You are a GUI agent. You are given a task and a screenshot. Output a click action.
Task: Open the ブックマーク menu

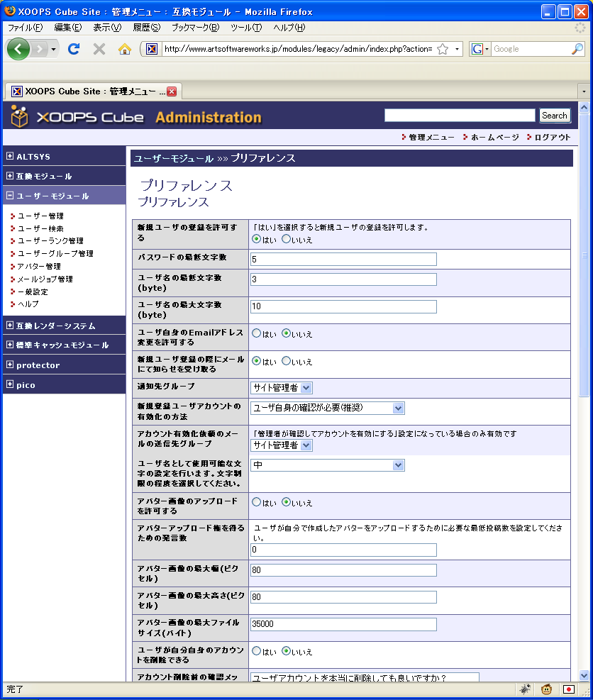pos(196,28)
